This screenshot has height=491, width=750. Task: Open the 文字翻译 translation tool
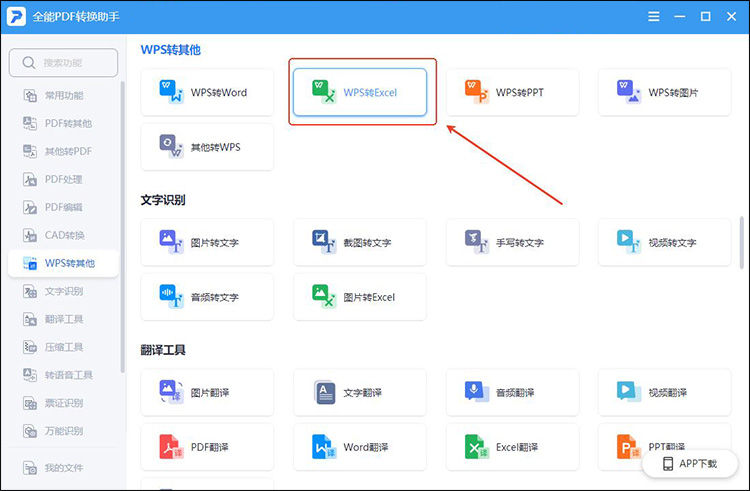360,393
